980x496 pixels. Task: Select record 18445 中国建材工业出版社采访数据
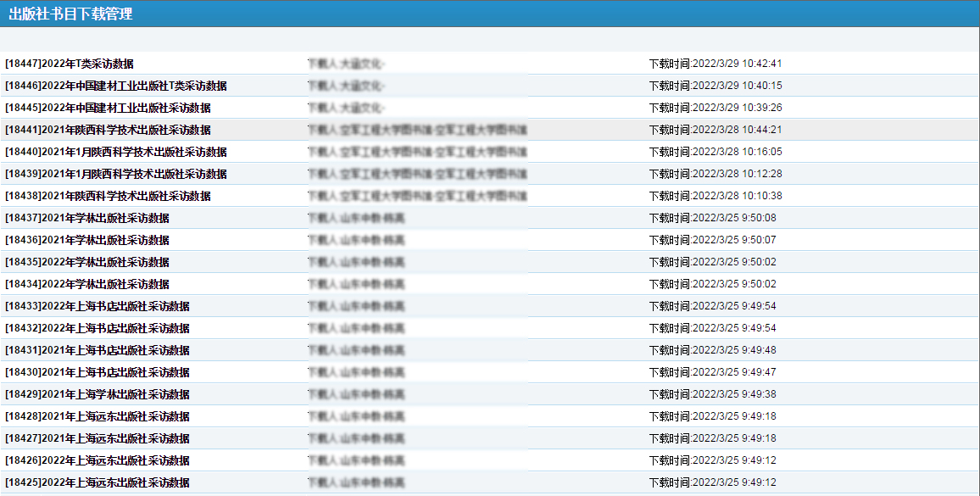108,108
